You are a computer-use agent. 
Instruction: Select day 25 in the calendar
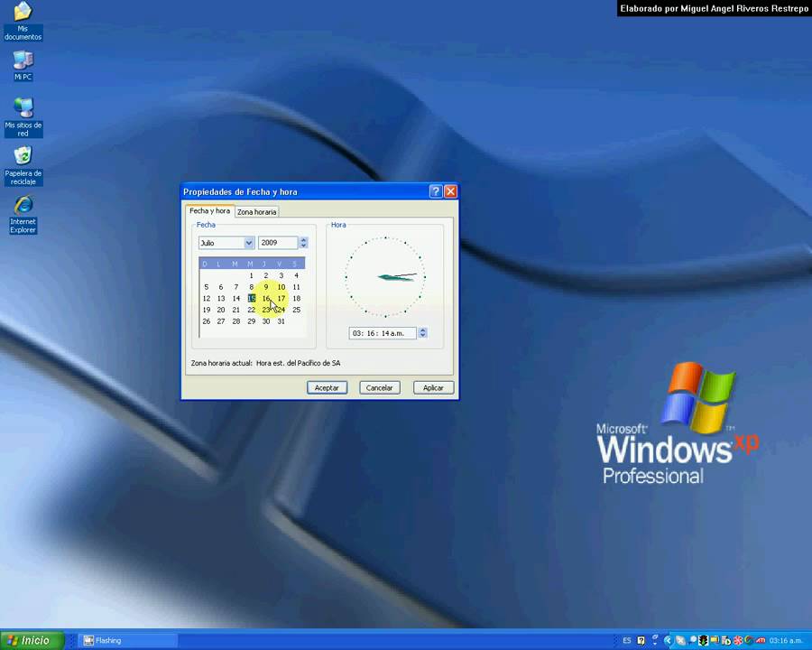click(296, 310)
